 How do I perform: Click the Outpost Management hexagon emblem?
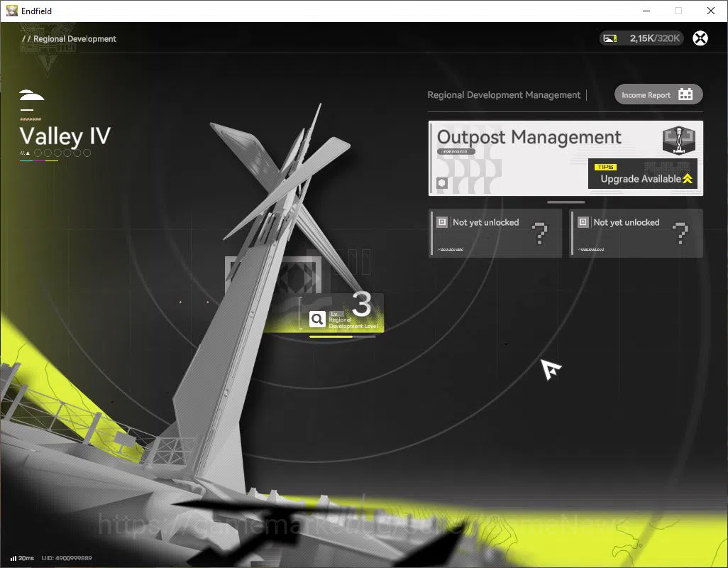pyautogui.click(x=679, y=140)
